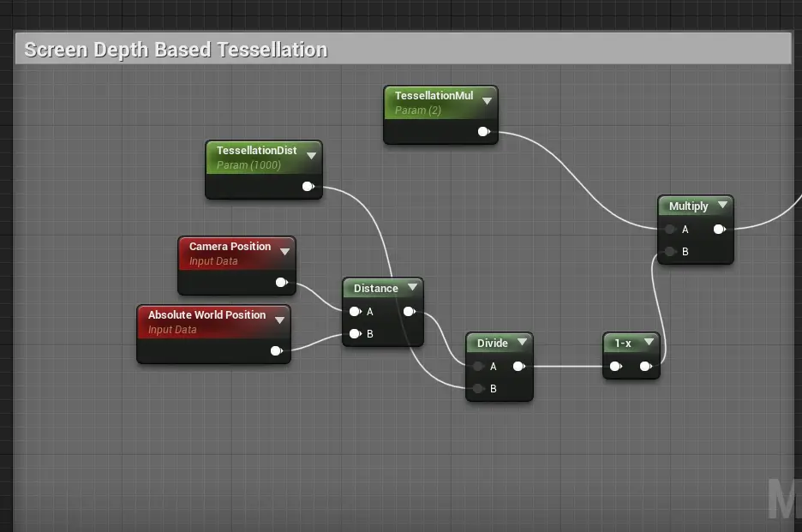Click the Multiply node output pin

(x=720, y=230)
